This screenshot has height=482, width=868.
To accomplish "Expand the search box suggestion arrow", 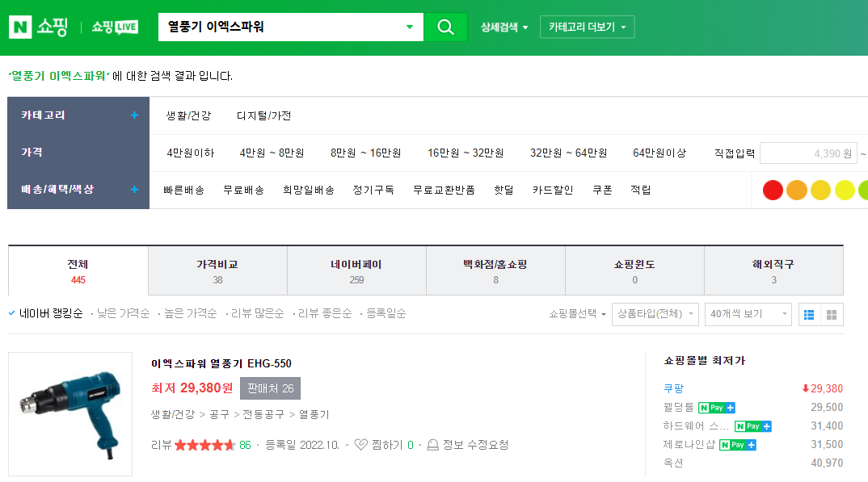I will pyautogui.click(x=410, y=27).
